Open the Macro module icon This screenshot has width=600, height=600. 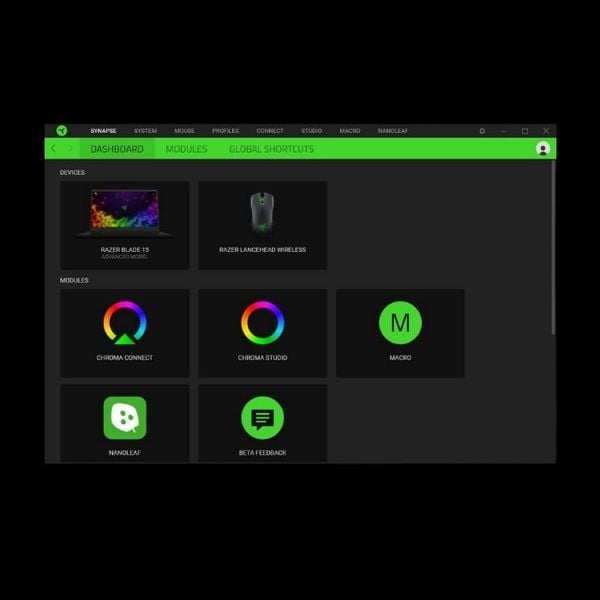pos(400,323)
